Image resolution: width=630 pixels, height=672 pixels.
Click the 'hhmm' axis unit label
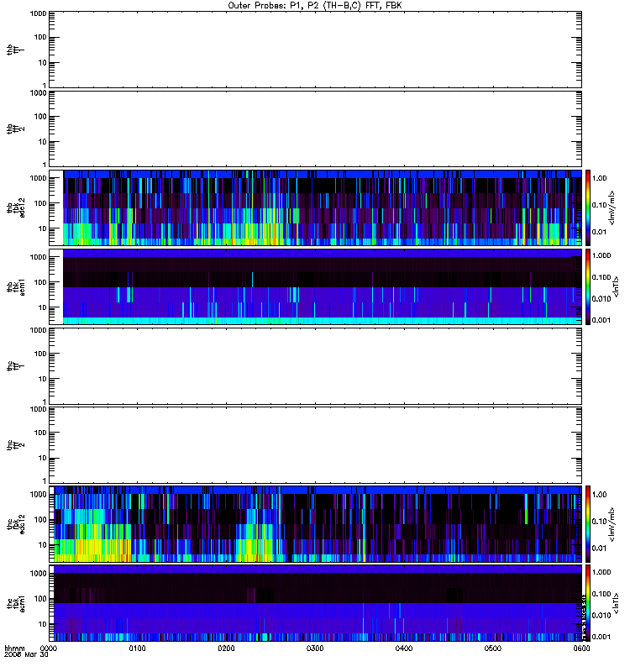tap(15, 648)
